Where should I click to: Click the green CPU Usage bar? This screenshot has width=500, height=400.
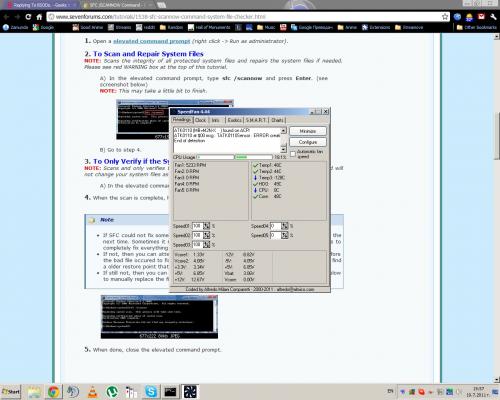coord(253,157)
